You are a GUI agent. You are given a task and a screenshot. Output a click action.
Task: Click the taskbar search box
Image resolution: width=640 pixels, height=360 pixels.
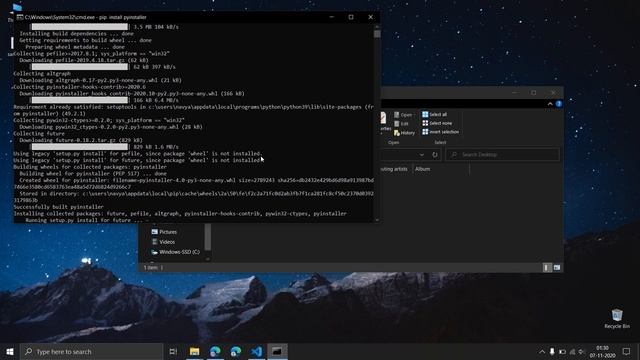(x=92, y=351)
